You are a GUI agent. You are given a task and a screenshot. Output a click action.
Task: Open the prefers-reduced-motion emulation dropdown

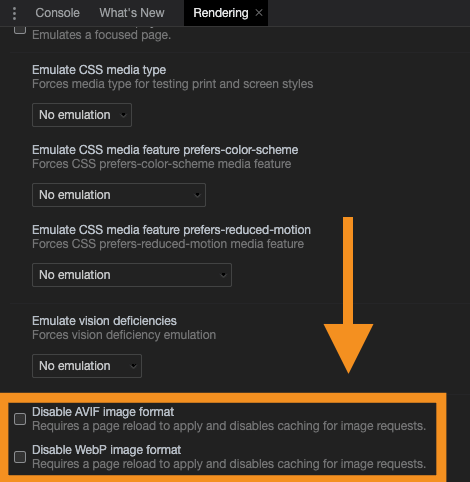(132, 275)
